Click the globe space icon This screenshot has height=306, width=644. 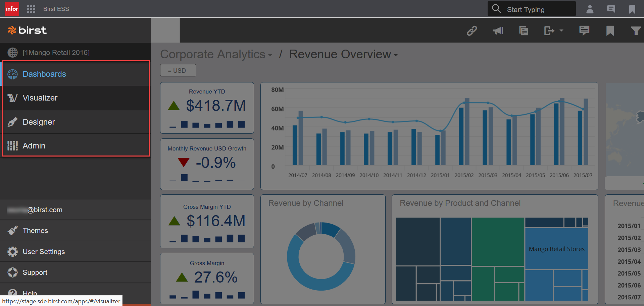[x=13, y=53]
